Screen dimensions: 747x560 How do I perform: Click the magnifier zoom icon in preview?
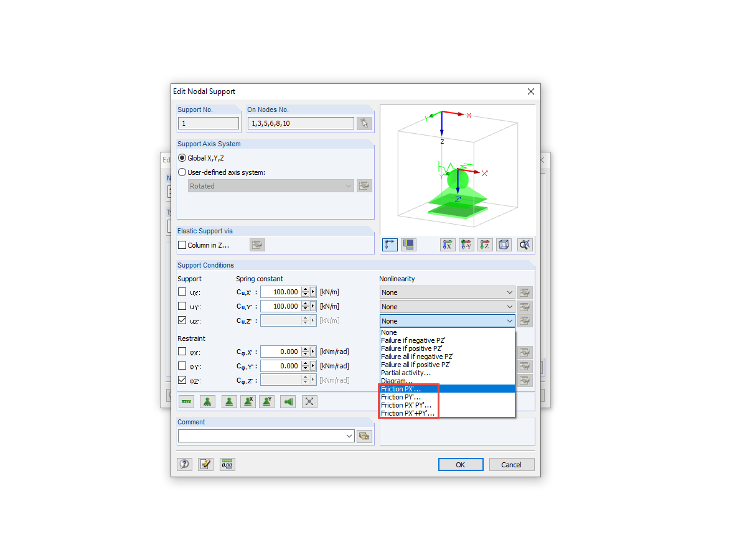(525, 245)
